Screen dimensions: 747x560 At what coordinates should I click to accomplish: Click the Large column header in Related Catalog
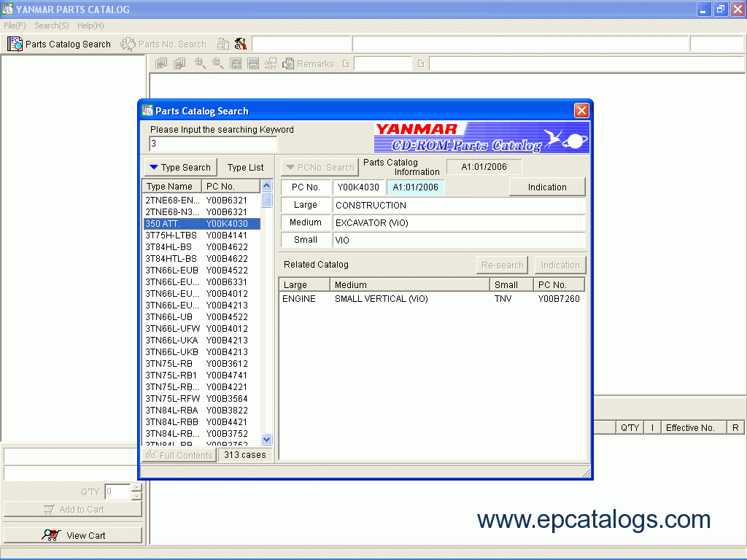tap(304, 285)
